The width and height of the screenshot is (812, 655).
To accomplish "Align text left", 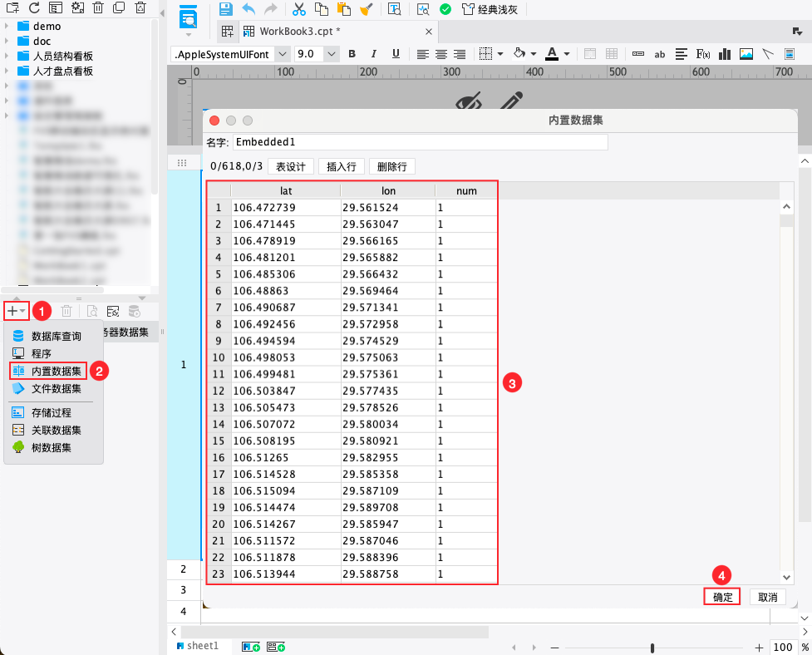I will click(422, 54).
